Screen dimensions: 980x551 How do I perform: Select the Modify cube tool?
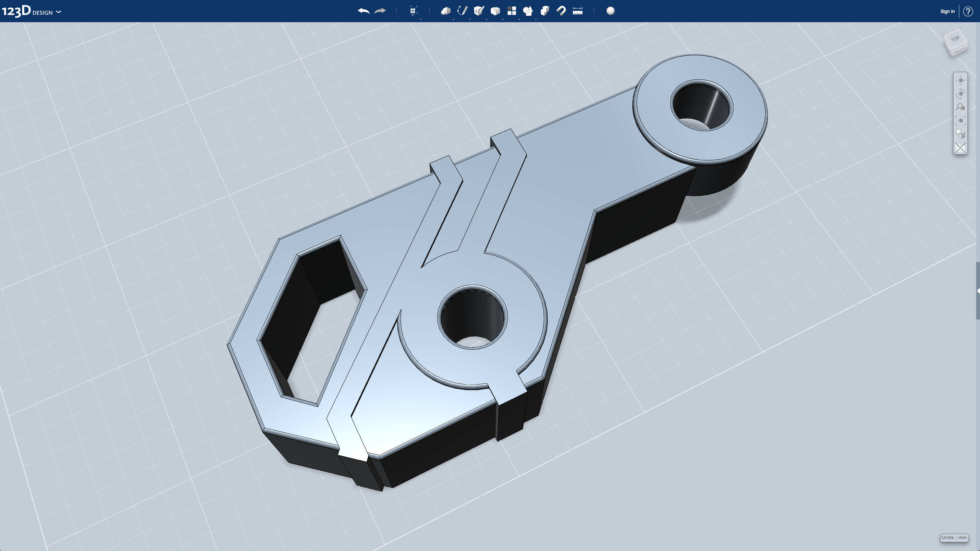495,11
